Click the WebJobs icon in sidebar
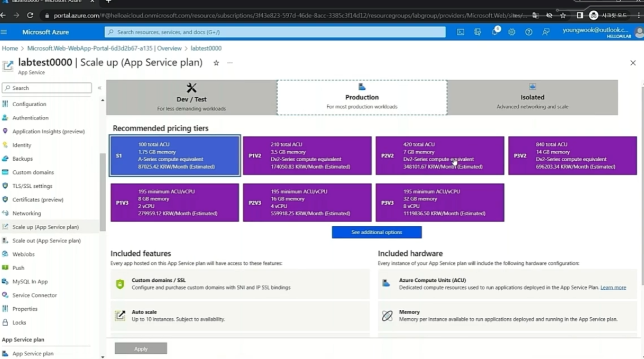The width and height of the screenshot is (644, 359). pos(5,254)
